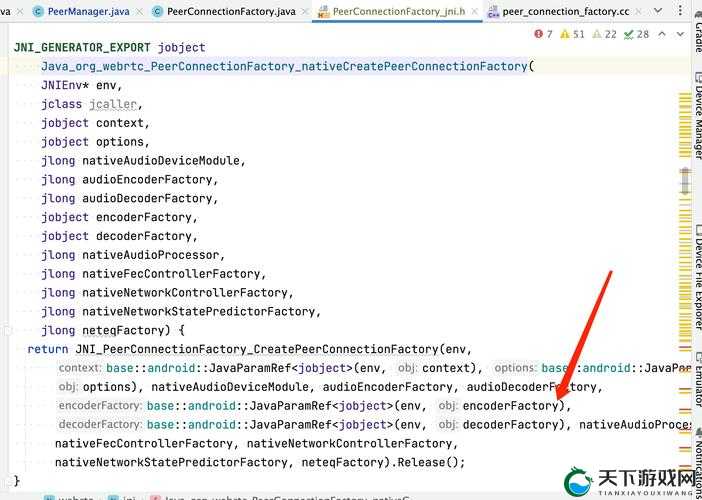Click 'jobject encoderFactory,' parameter line
Viewport: 702px width, 500px height.
pos(120,217)
